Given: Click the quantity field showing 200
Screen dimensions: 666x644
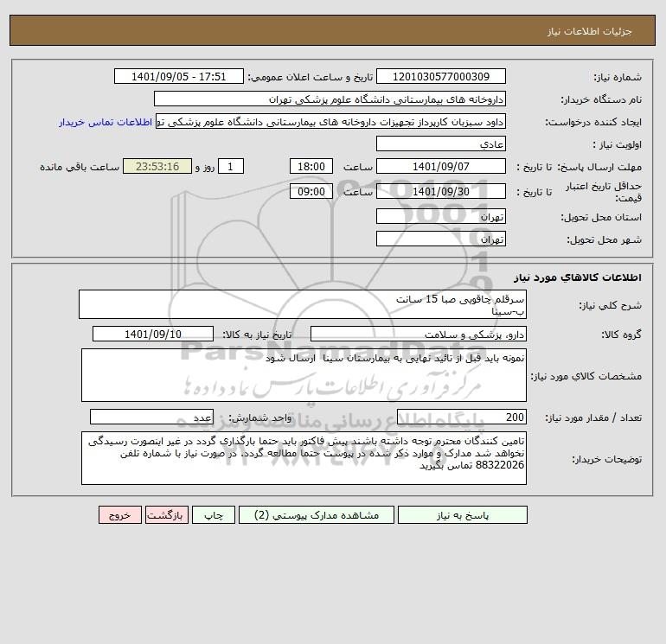Looking at the screenshot, I should point(462,417).
